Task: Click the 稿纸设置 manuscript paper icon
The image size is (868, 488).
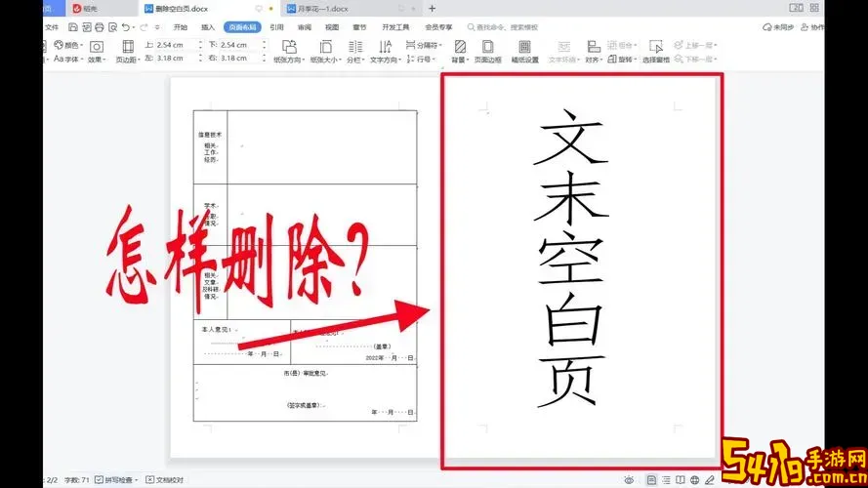Action: [524, 47]
